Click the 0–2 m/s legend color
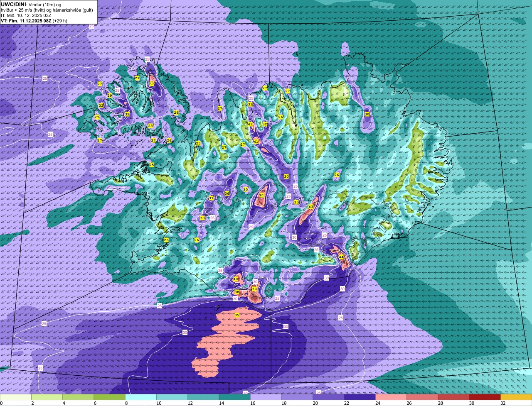This screenshot has width=532, height=406. point(15,397)
